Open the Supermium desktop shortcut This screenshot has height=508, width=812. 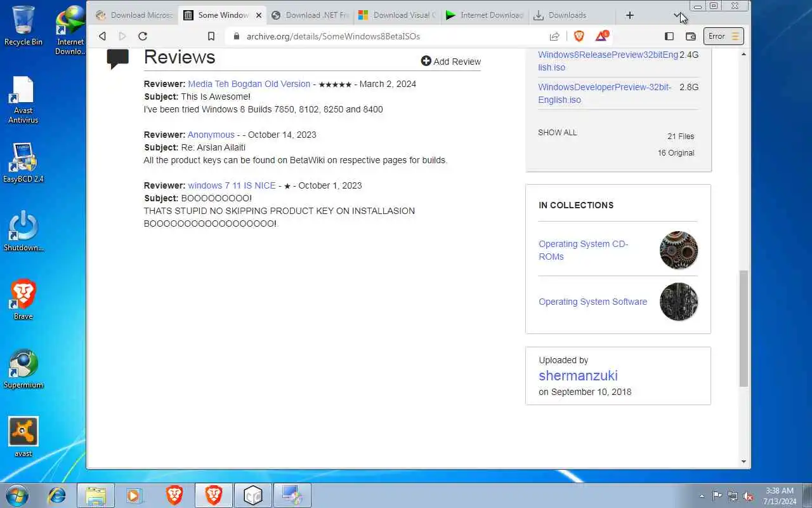23,369
